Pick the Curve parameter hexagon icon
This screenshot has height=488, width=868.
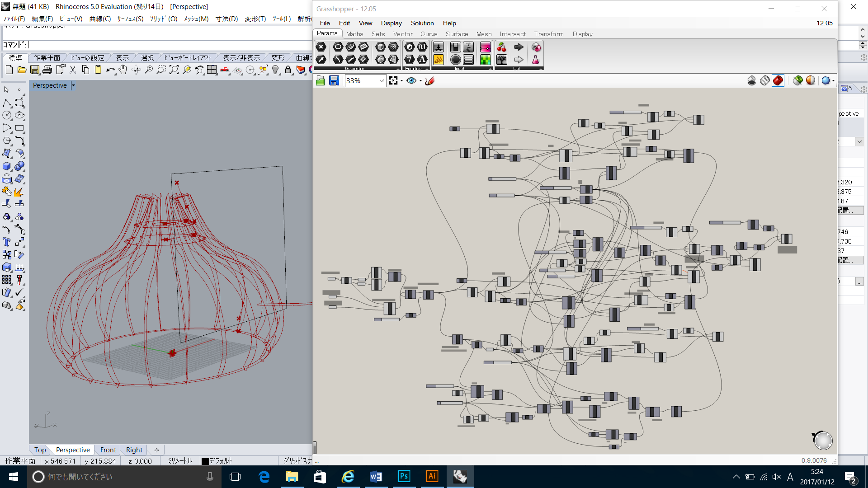pos(351,47)
